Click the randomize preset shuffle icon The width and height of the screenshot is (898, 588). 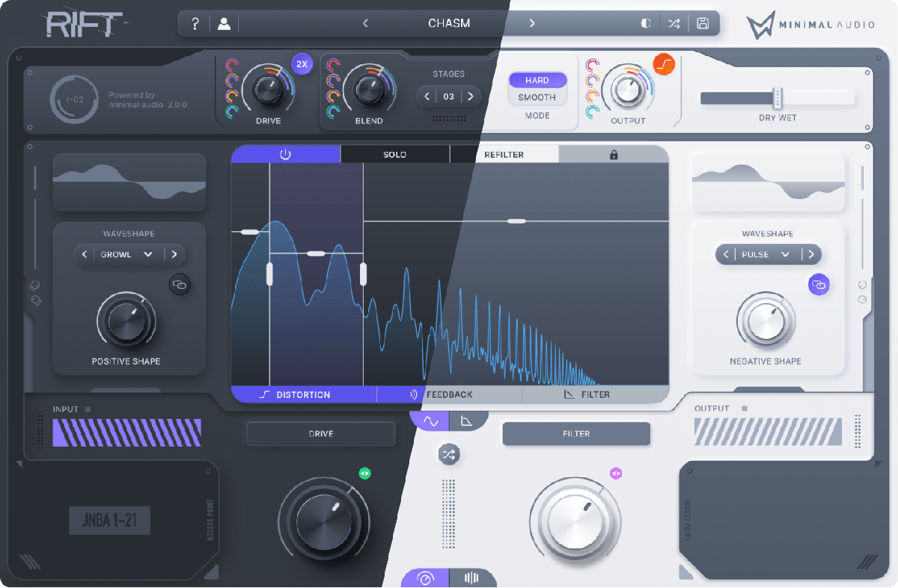[x=674, y=23]
